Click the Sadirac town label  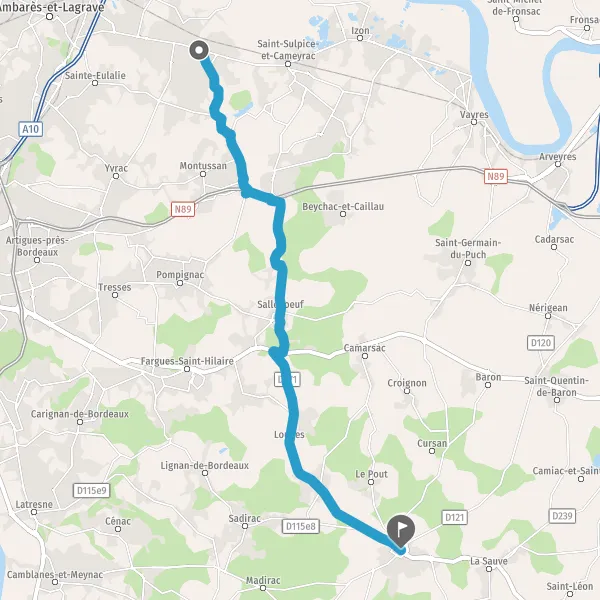click(245, 518)
